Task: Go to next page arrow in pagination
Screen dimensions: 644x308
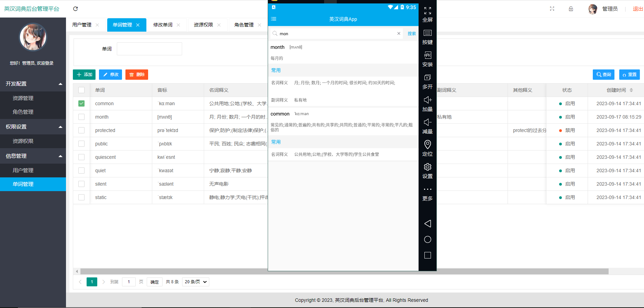Action: (x=103, y=282)
